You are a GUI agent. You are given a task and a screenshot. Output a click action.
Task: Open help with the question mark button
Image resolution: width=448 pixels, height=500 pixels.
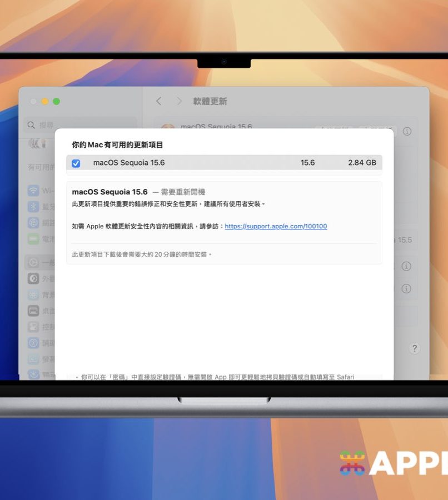click(415, 349)
